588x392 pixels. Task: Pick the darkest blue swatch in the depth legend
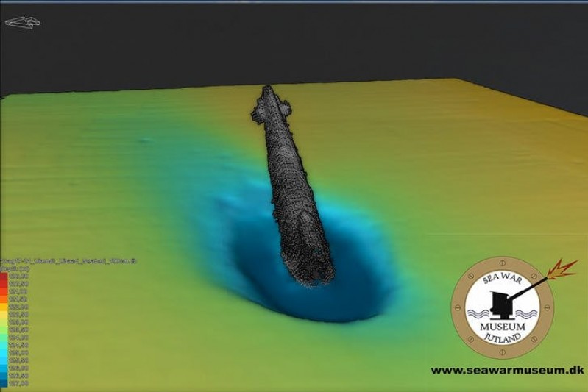point(4,383)
